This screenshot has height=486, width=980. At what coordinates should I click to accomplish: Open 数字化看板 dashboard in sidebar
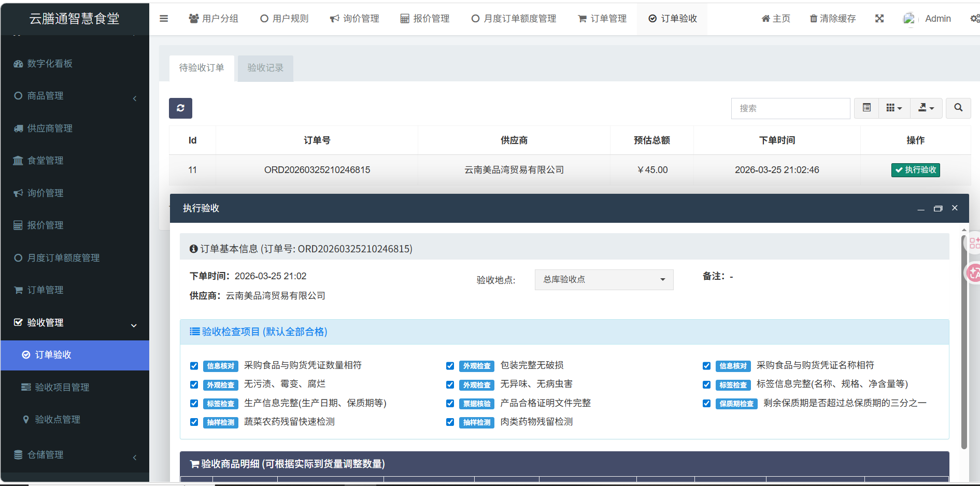point(50,64)
